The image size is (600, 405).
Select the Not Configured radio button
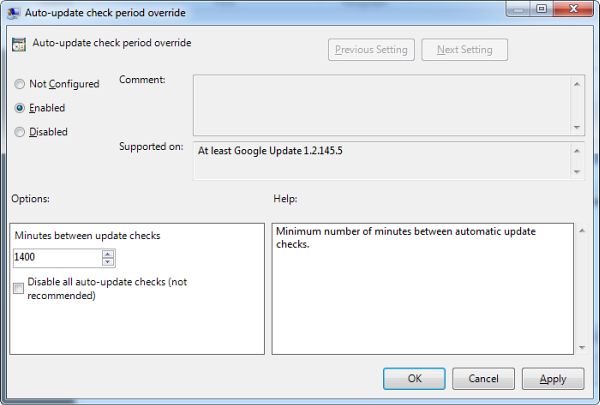(x=20, y=84)
